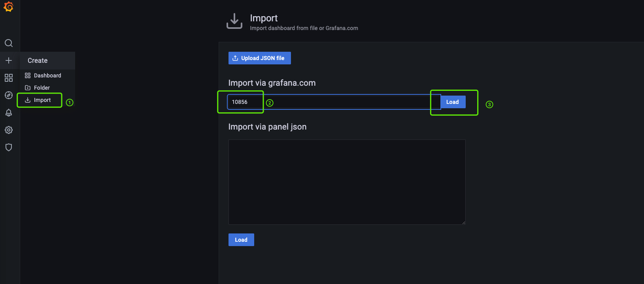Select Dashboard in the Create menu
Image resolution: width=644 pixels, height=284 pixels.
tap(47, 75)
